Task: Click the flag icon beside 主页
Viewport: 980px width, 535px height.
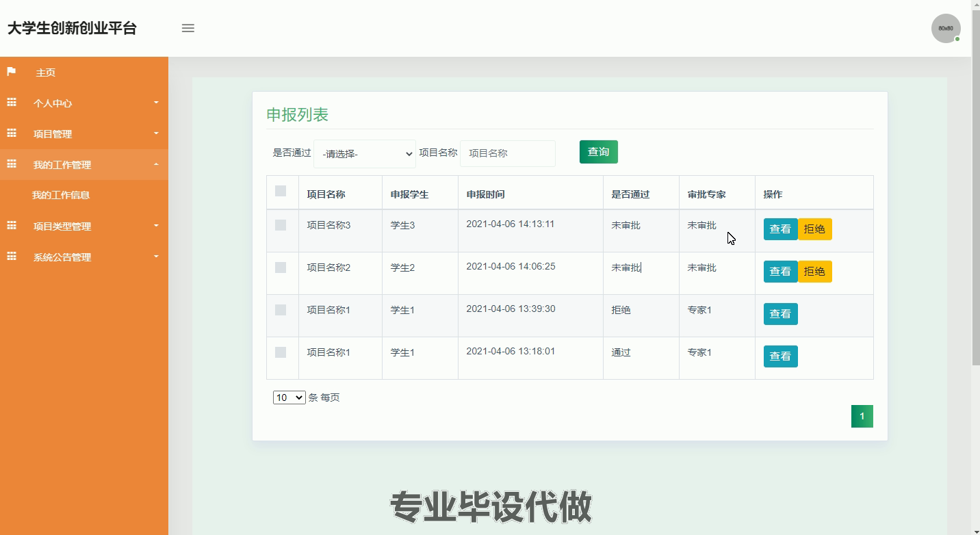Action: tap(11, 72)
